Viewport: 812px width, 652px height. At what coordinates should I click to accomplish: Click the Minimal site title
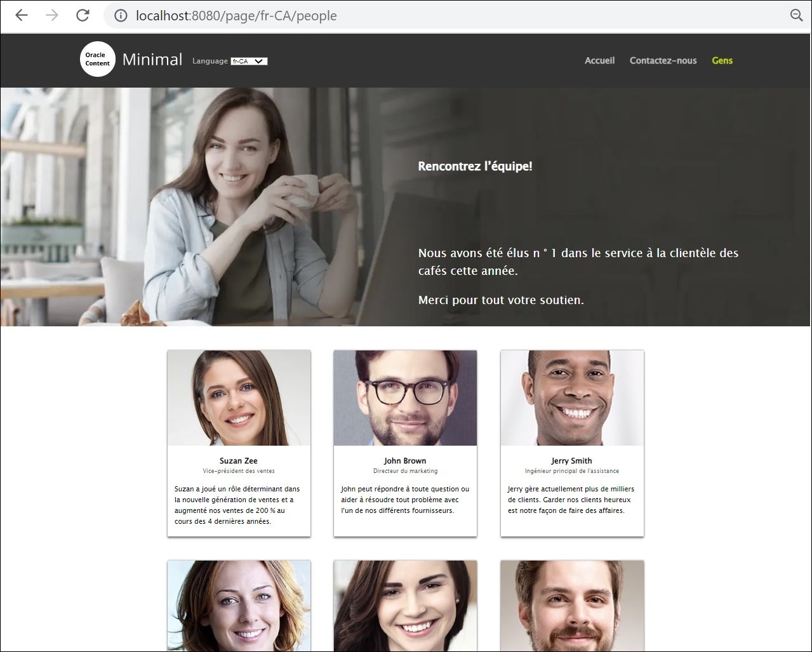click(x=152, y=59)
